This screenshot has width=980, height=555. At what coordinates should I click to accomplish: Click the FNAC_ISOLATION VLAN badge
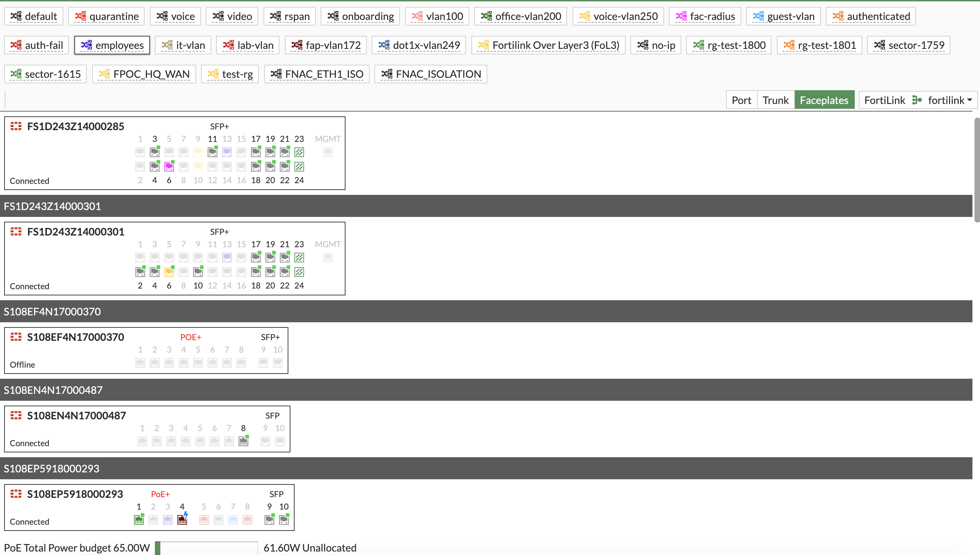430,74
